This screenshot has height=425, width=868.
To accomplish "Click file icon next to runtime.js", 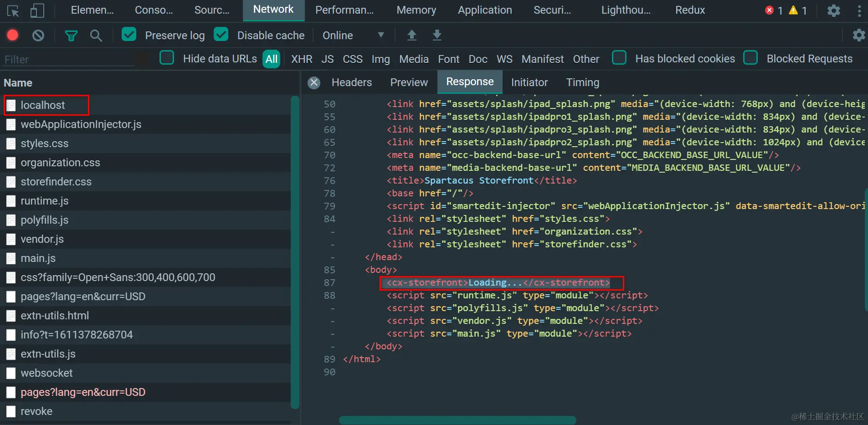I will [x=11, y=201].
